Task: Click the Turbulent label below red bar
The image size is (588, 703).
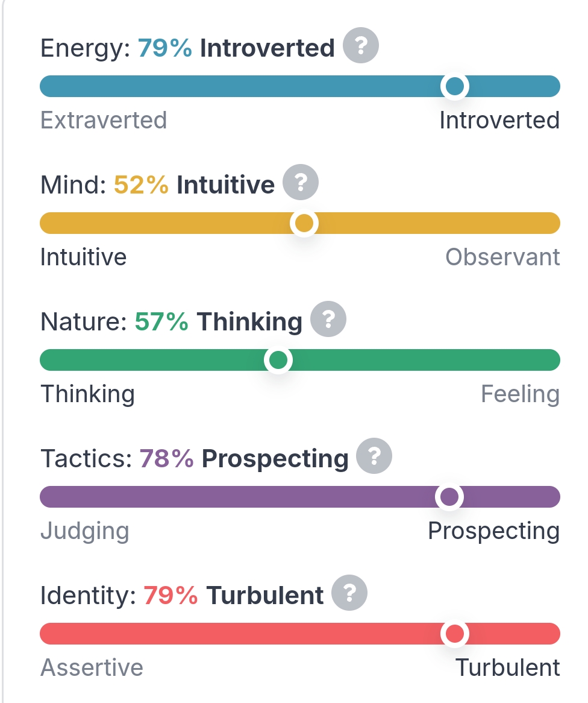Action: (508, 667)
